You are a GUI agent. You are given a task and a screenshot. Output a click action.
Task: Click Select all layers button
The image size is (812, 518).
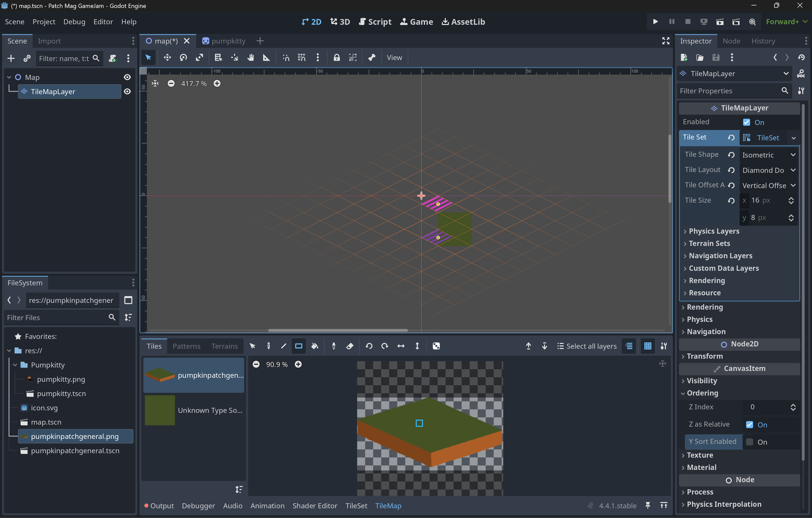pos(587,346)
